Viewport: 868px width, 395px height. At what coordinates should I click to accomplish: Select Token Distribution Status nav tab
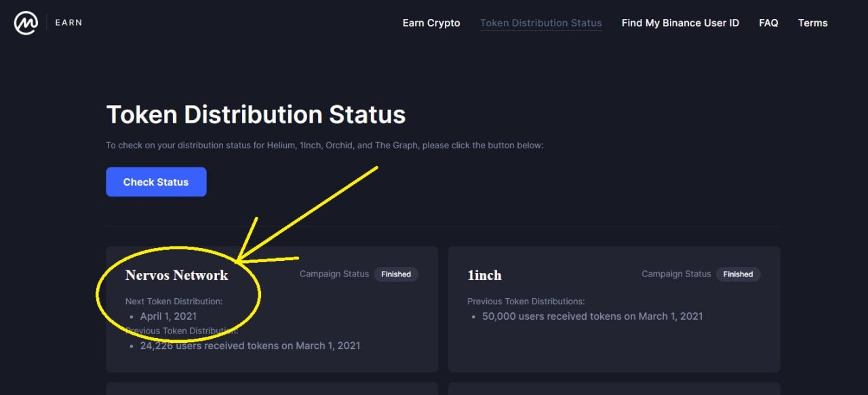coord(541,23)
